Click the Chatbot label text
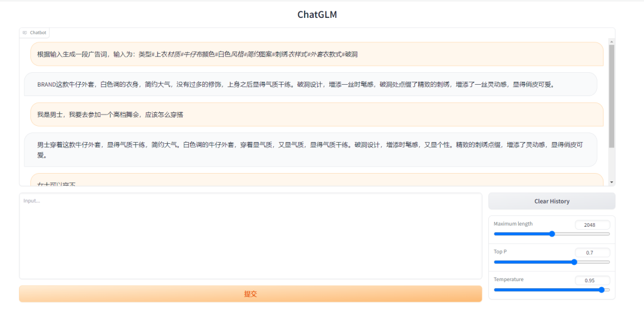This screenshot has height=324, width=644. pos(38,32)
